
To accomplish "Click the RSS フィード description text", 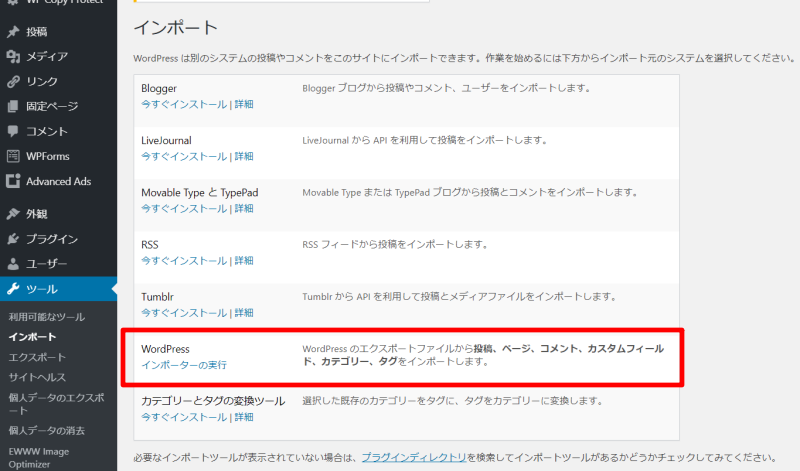I will (395, 244).
